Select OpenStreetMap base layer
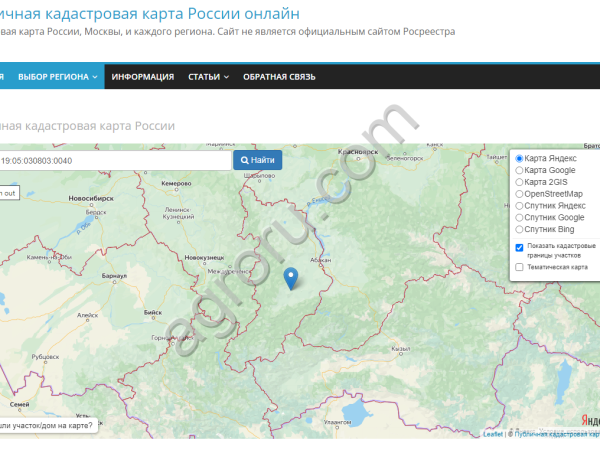The height and width of the screenshot is (450, 600). (x=519, y=194)
